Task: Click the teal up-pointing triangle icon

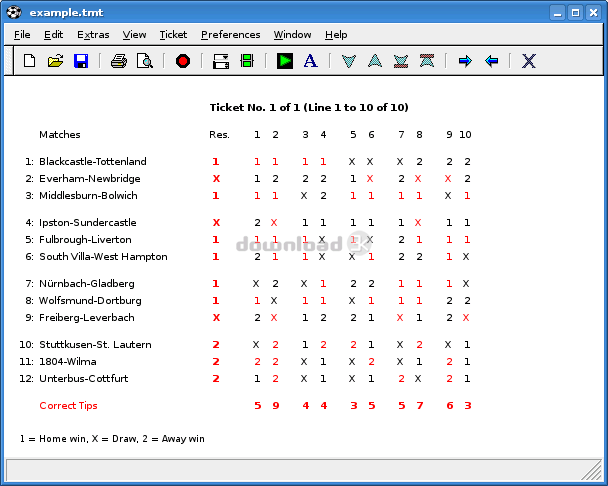Action: pos(375,61)
